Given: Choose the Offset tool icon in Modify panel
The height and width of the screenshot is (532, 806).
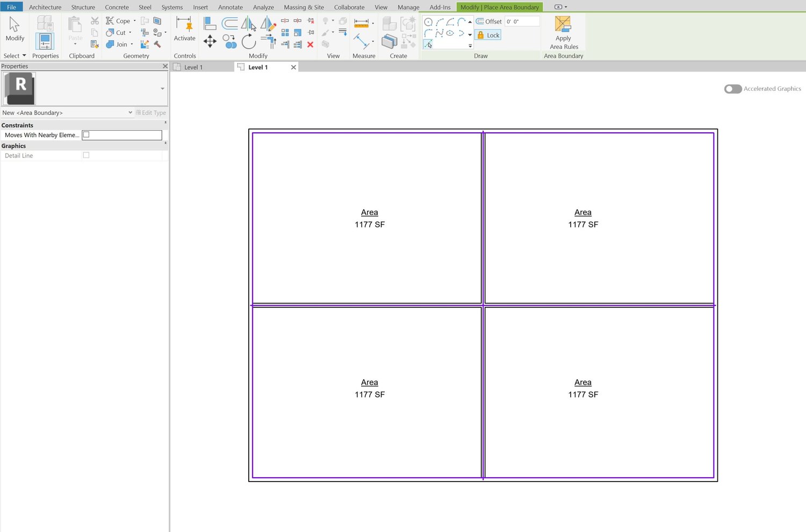Looking at the screenshot, I should pos(230,23).
